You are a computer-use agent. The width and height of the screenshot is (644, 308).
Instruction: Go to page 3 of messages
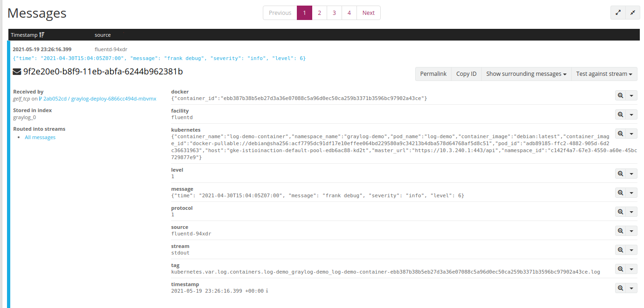(x=334, y=13)
